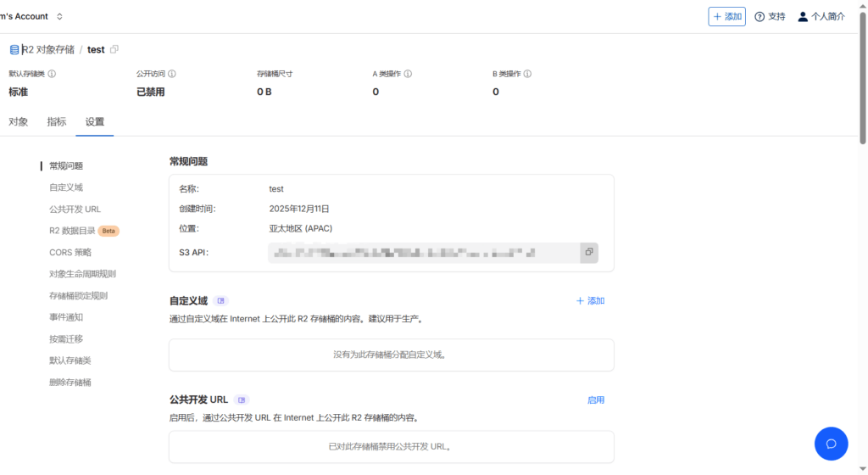Open the 个人简介 profile menu

click(x=821, y=16)
